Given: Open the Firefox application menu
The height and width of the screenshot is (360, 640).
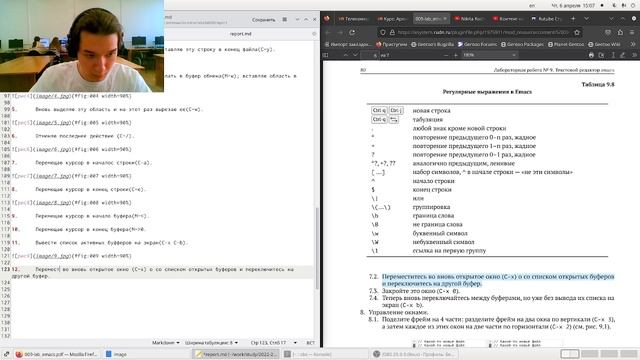Looking at the screenshot, I should tap(632, 32).
